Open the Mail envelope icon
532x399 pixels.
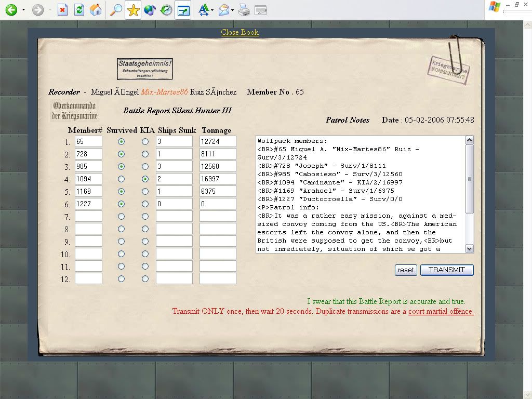coord(224,10)
